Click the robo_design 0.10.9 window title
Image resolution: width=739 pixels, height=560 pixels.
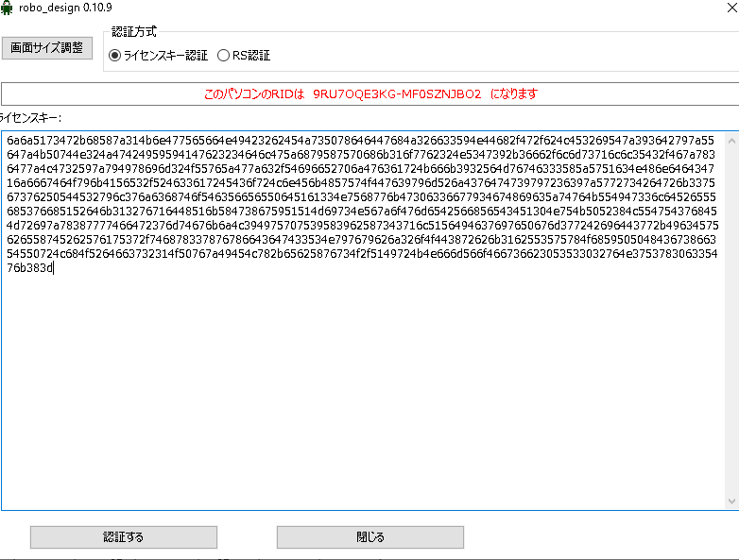tap(60, 8)
